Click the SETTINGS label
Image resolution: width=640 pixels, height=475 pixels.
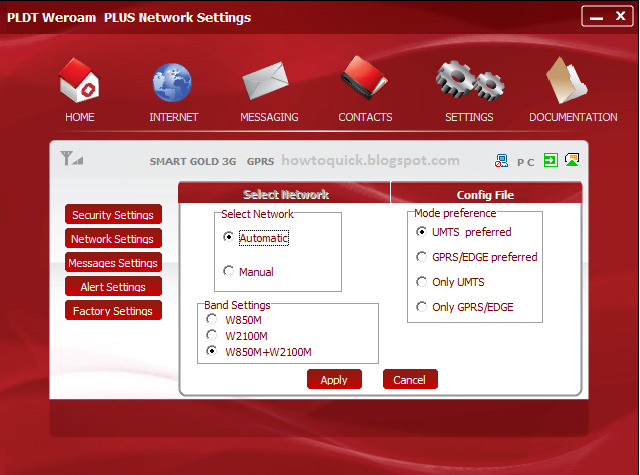tap(469, 117)
